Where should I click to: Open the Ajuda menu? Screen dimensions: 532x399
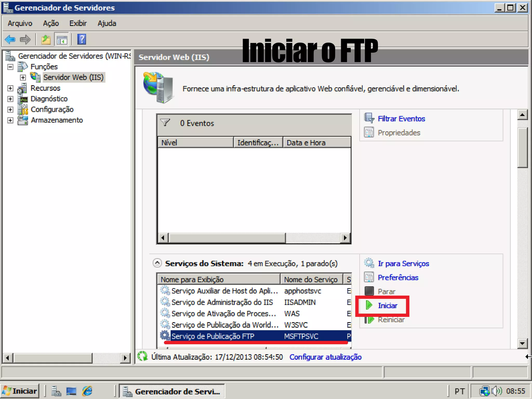pos(107,23)
